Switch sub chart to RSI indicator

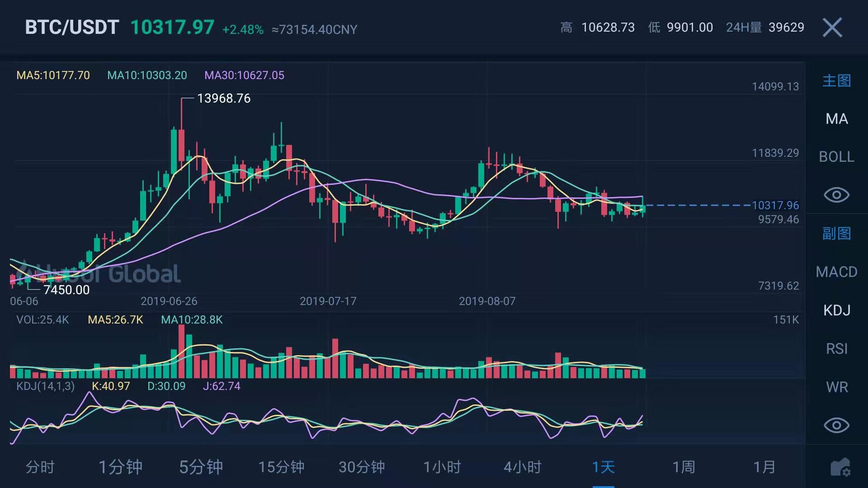tap(836, 349)
